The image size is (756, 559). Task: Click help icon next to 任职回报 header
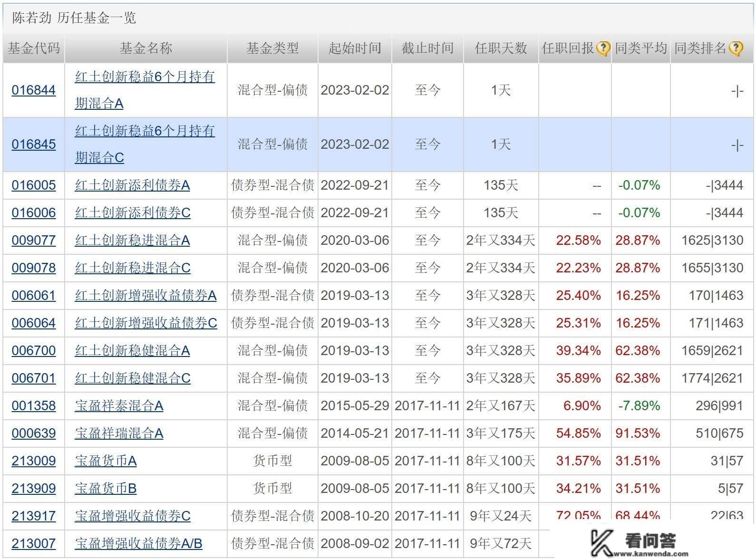603,48
